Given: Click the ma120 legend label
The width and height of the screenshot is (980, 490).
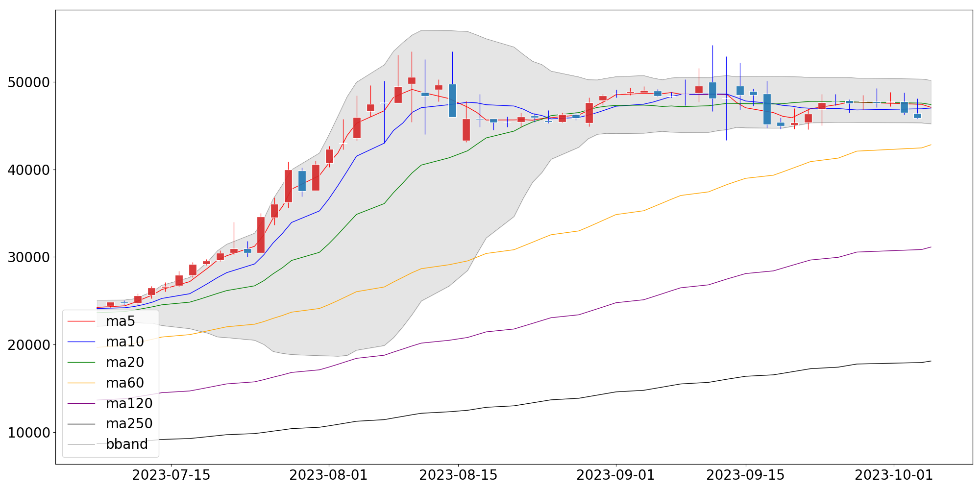Looking at the screenshot, I should pyautogui.click(x=129, y=403).
